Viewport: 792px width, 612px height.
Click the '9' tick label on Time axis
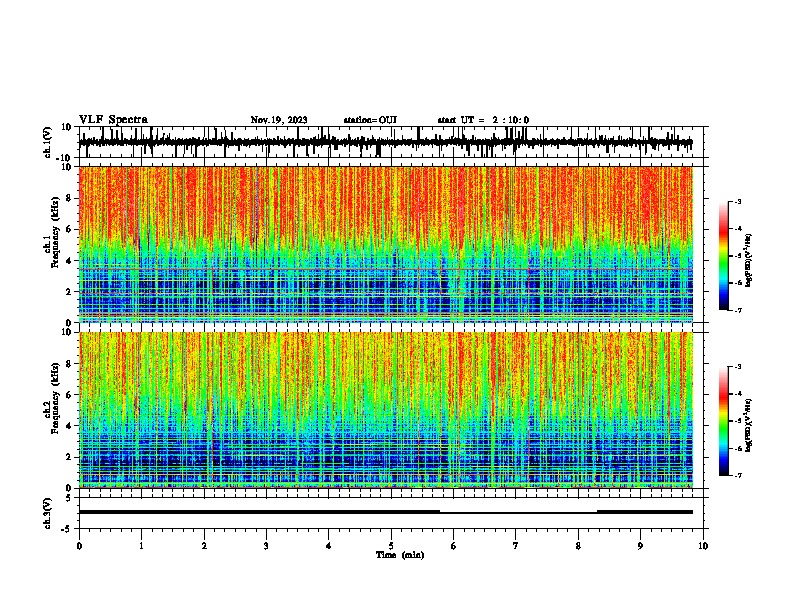click(x=640, y=546)
